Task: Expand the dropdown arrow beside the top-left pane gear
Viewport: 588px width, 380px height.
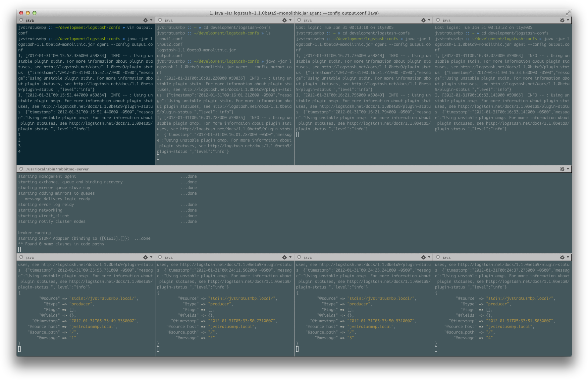Action: tap(151, 20)
